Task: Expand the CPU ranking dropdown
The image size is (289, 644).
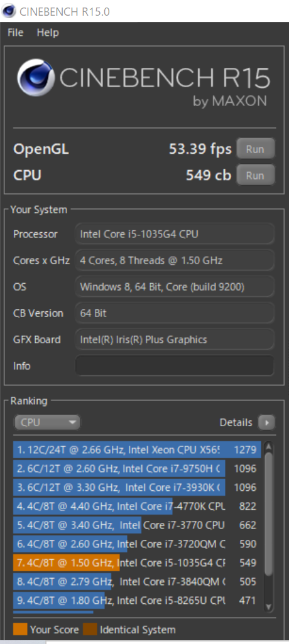Action: click(47, 422)
